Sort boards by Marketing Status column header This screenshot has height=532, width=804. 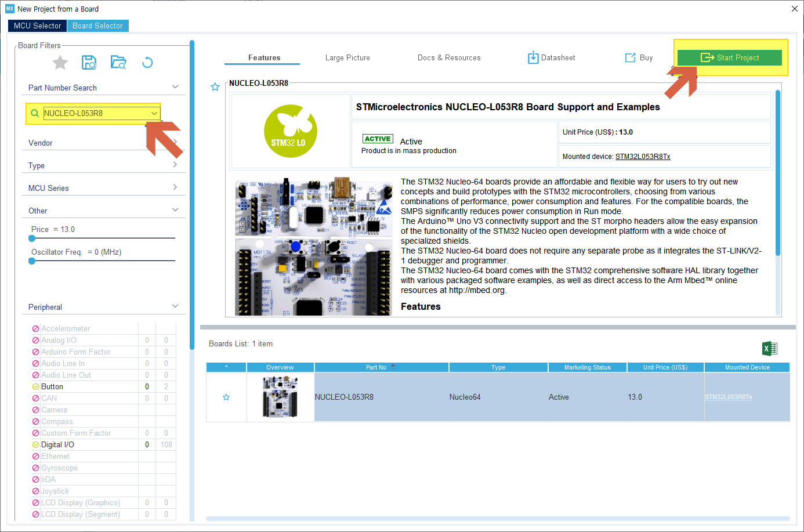click(588, 367)
